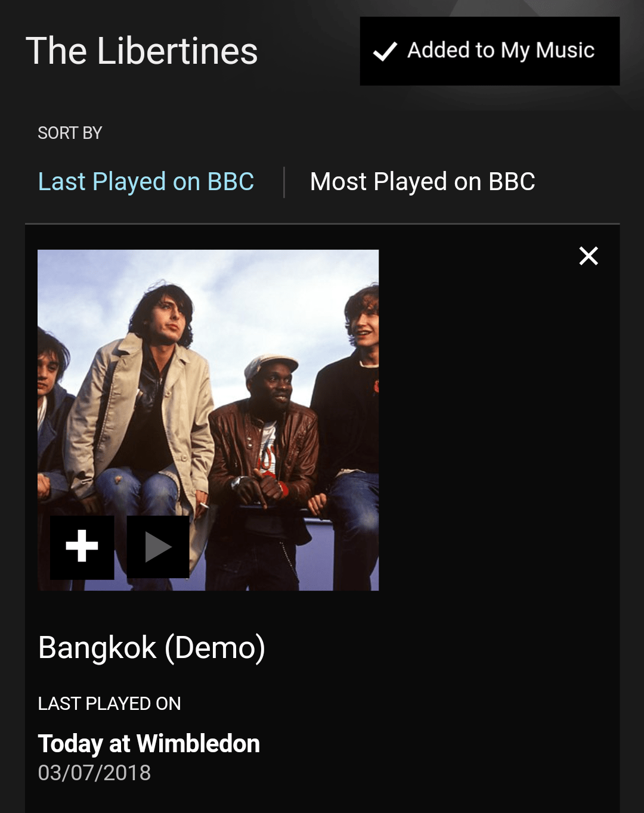
Task: Switch sorting to Most Played on BBC
Action: [x=422, y=182]
